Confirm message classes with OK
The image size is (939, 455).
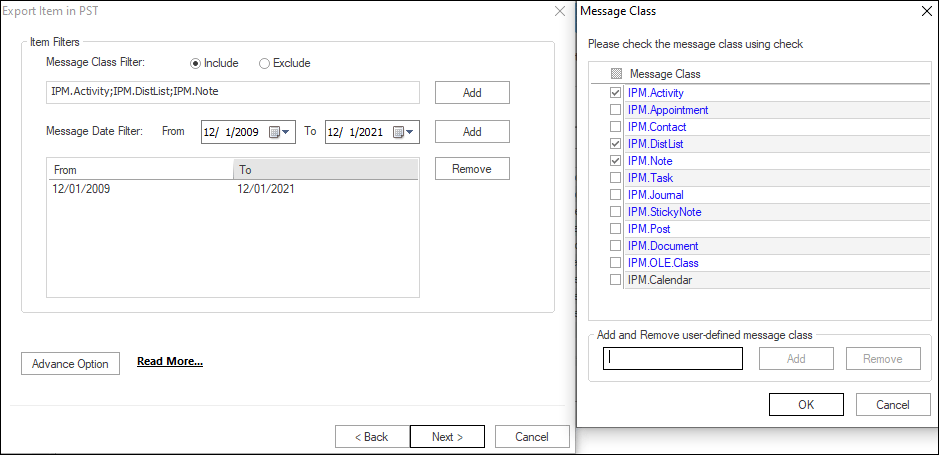(806, 405)
